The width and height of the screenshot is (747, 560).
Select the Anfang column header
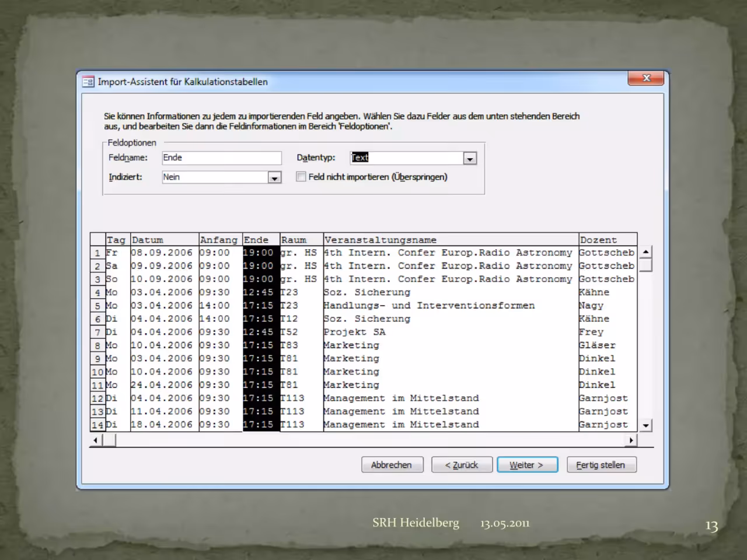pos(221,240)
